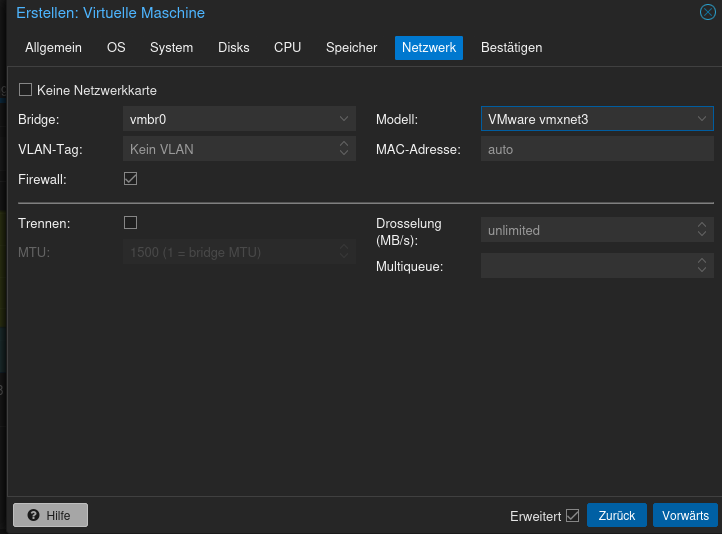The image size is (722, 534).
Task: Click the Zurück back button
Action: click(x=616, y=515)
